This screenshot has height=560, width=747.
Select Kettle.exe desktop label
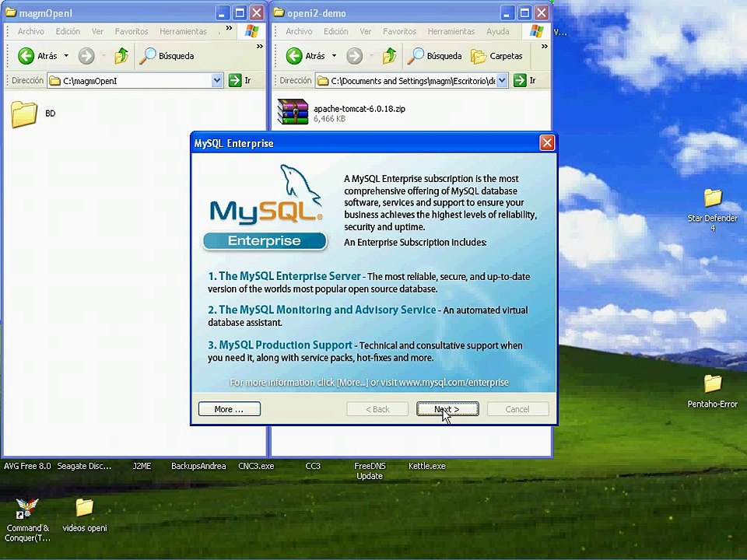pos(427,466)
